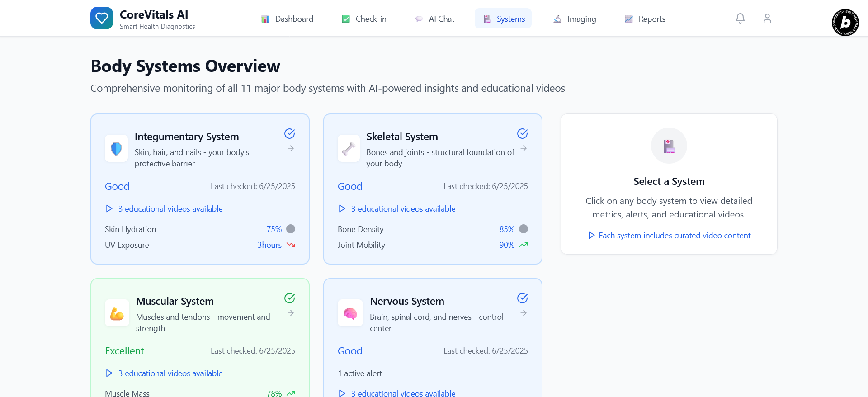This screenshot has height=397, width=868.
Task: Click the Nervous System brain icon
Action: pos(350,313)
